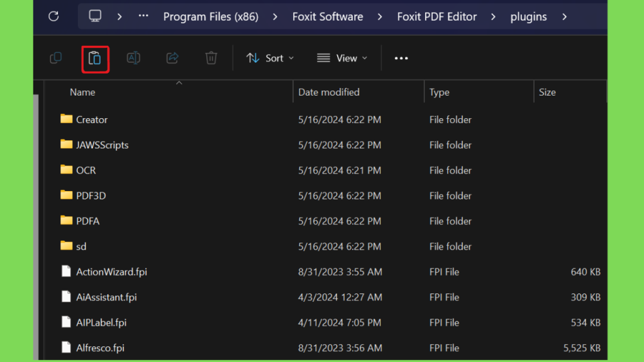Click the 309 KB size cell

(x=586, y=297)
